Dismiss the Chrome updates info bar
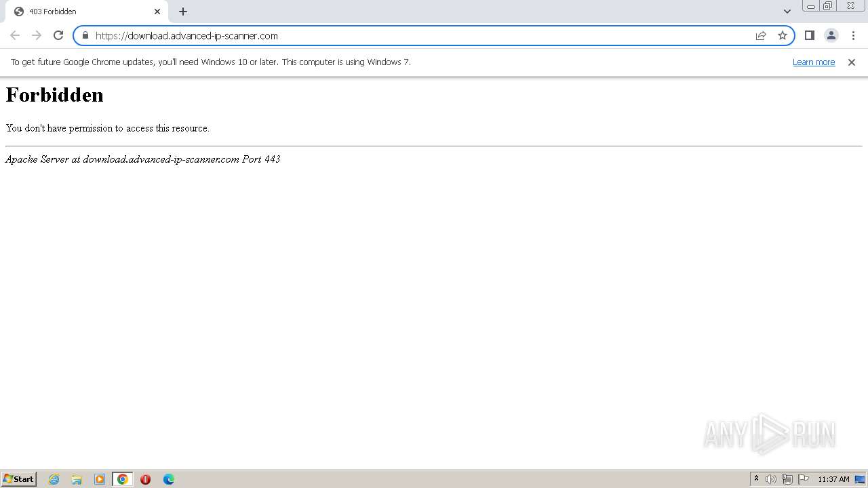 coord(852,62)
